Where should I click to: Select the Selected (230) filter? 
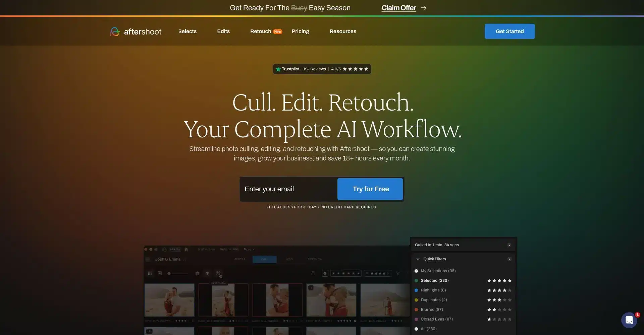[431, 280]
